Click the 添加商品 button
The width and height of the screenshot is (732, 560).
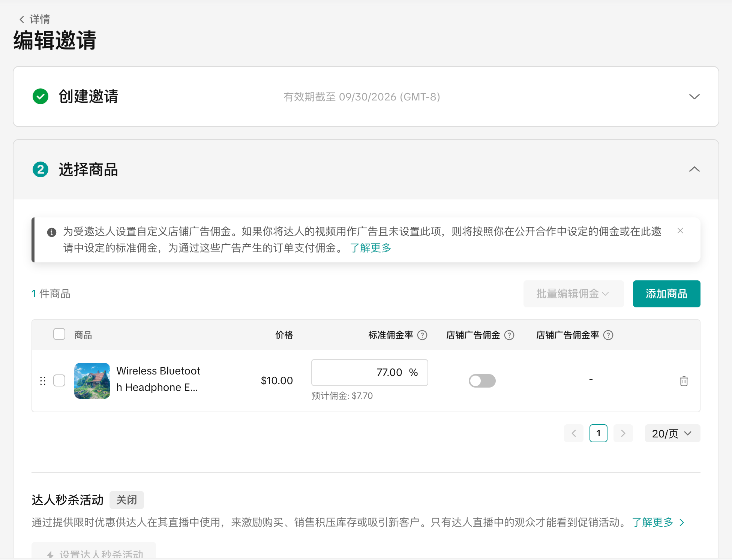(666, 294)
